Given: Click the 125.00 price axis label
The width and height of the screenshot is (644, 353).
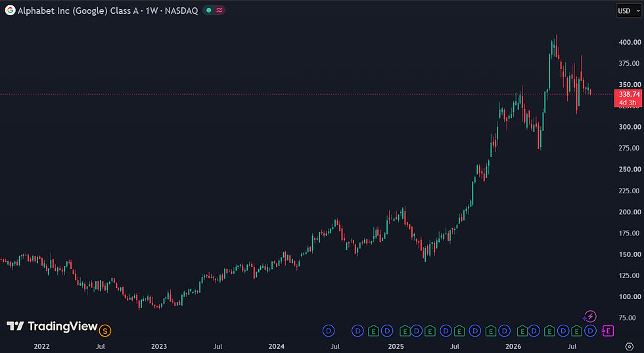Looking at the screenshot, I should click(630, 275).
